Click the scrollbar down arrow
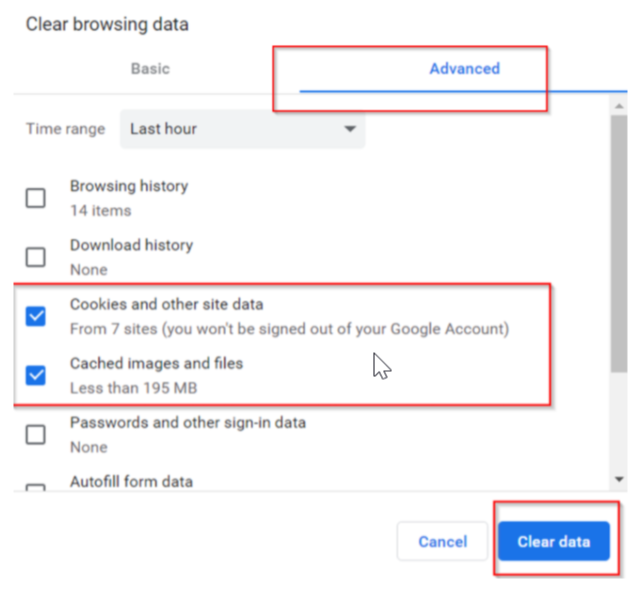644x601 pixels. click(621, 481)
